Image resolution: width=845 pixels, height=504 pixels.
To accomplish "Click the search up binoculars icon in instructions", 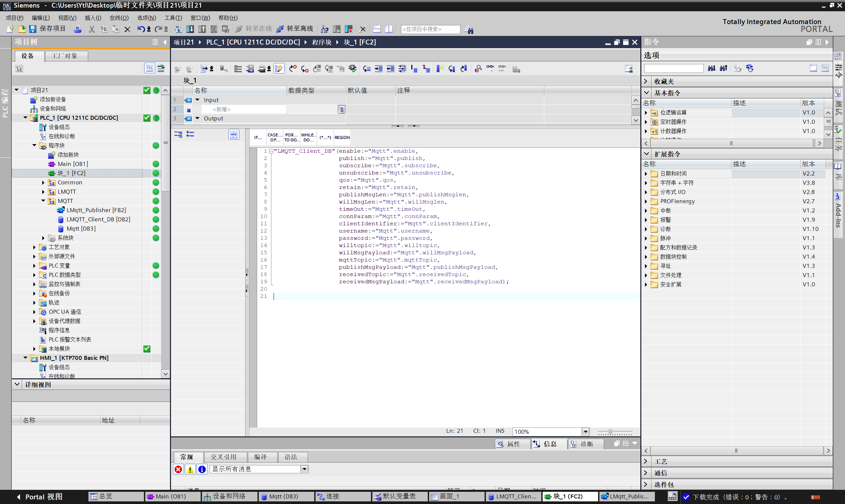I will [x=723, y=68].
